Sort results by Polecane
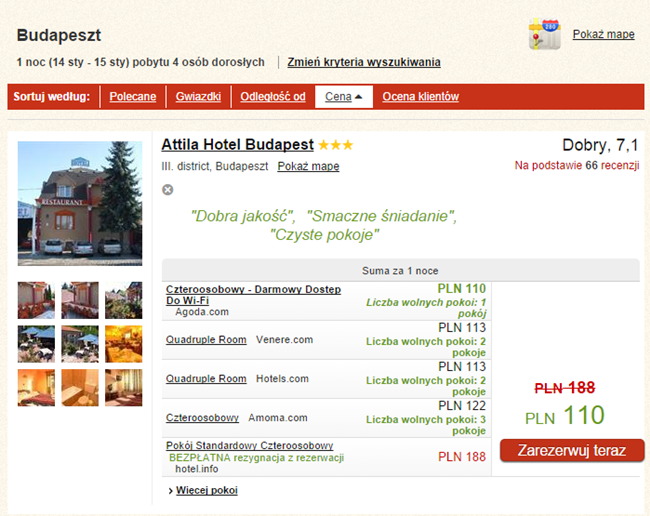Image resolution: width=650 pixels, height=516 pixels. (132, 97)
